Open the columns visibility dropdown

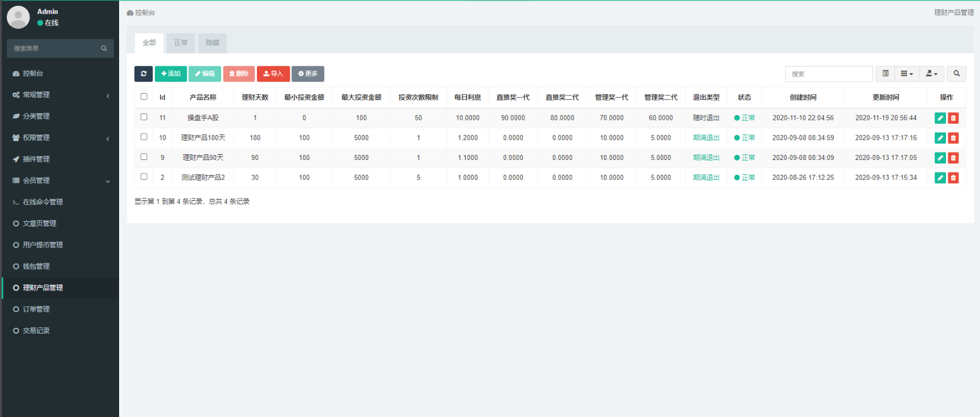pyautogui.click(x=907, y=74)
